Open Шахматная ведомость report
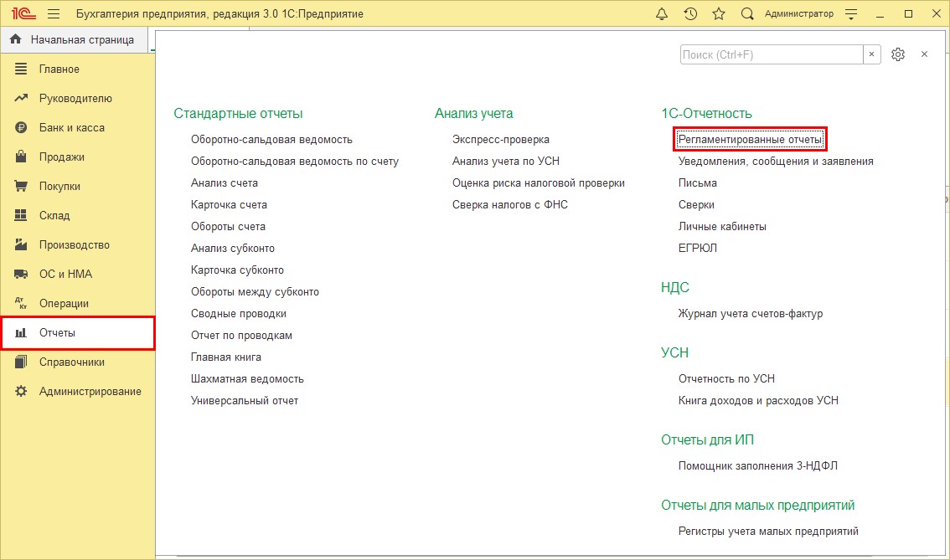This screenshot has height=560, width=950. pyautogui.click(x=247, y=379)
